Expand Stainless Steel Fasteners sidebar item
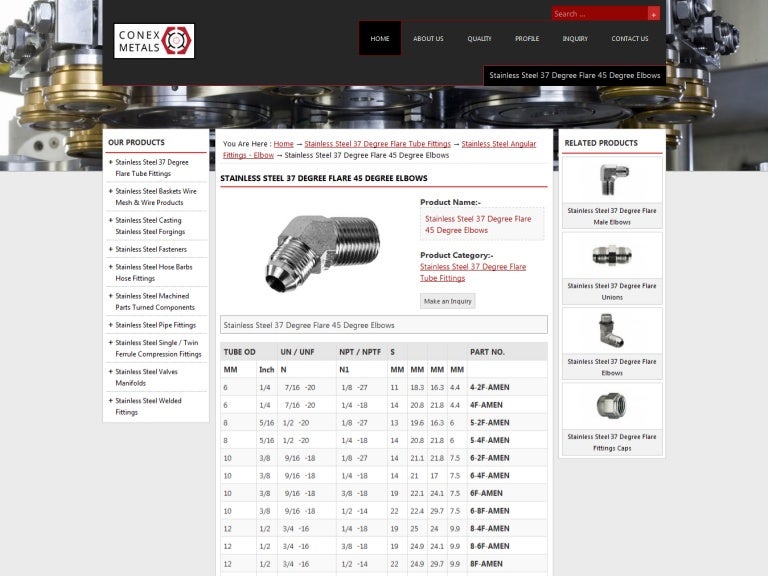 pos(150,249)
